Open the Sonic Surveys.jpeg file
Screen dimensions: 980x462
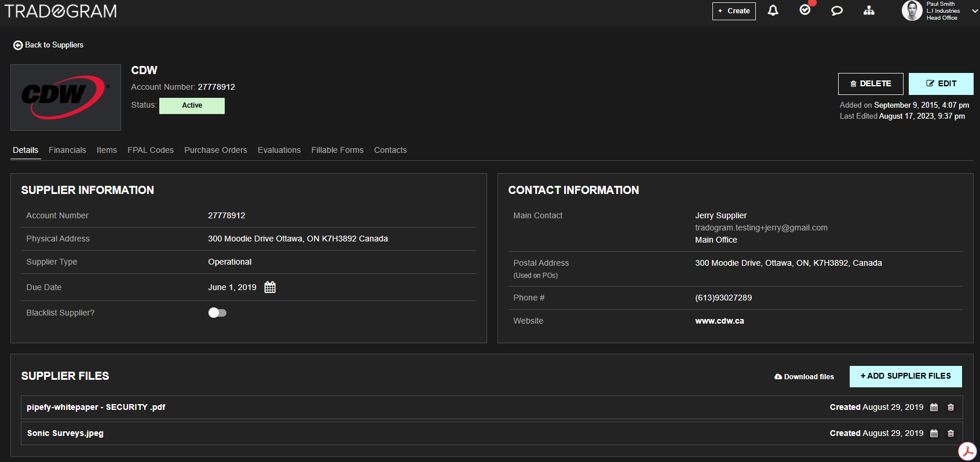click(x=65, y=433)
